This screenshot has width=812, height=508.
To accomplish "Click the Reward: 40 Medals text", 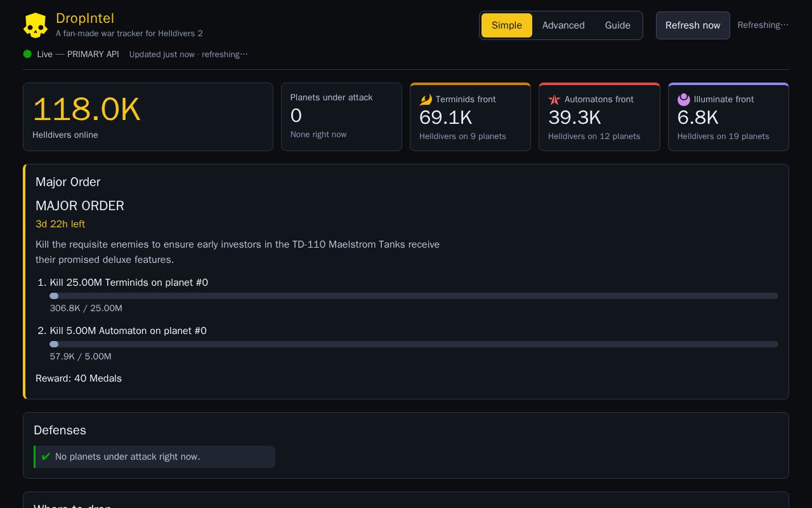I will (79, 378).
